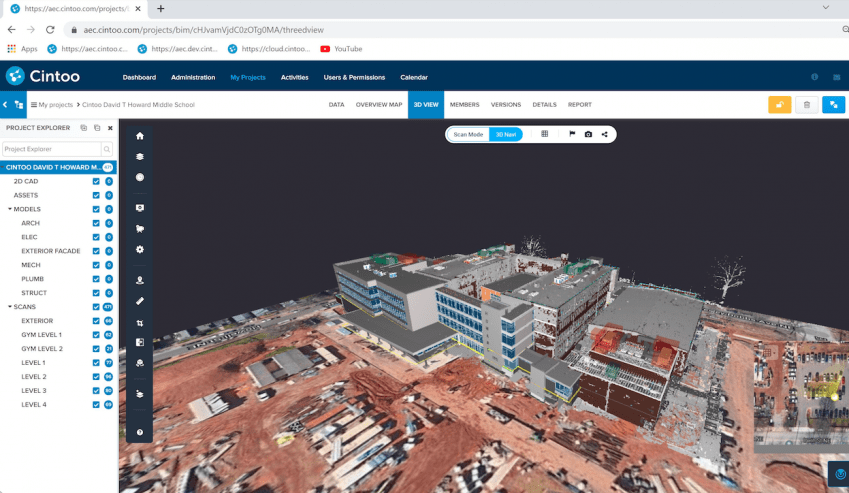Click the Project Explorer search field
Viewport: 849px width, 493px height.
click(50, 149)
